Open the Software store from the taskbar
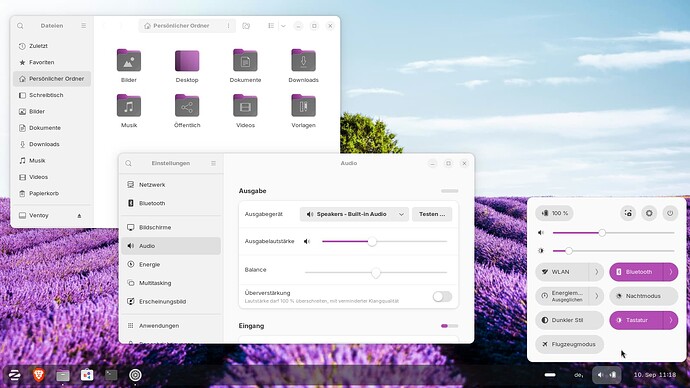The image size is (690, 388). (87, 375)
